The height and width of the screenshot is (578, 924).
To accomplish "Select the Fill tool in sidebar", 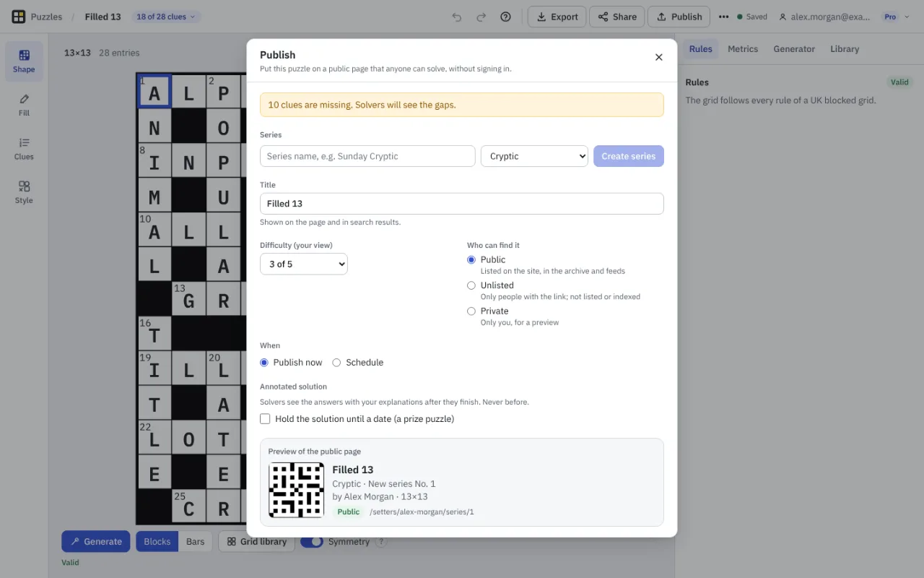I will pos(24,105).
